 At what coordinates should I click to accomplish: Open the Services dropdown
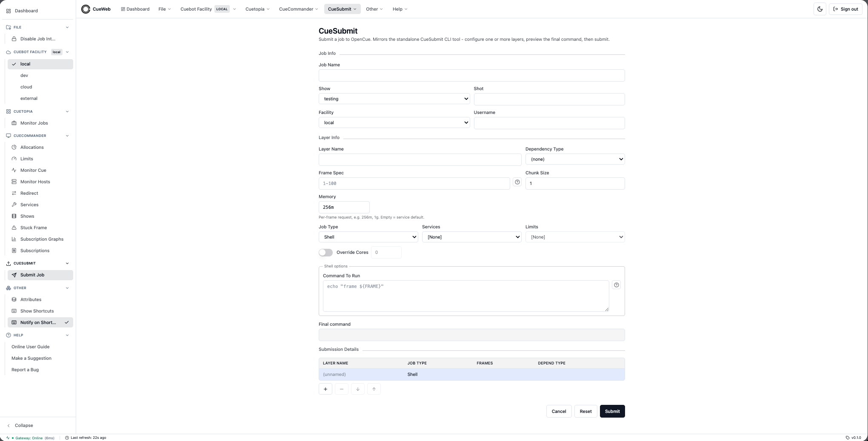471,237
